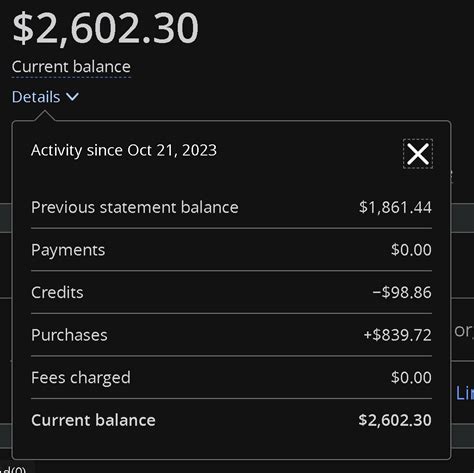Screen dimensions: 474x473
Task: Click the Payments $0.00 amount
Action: tap(411, 250)
